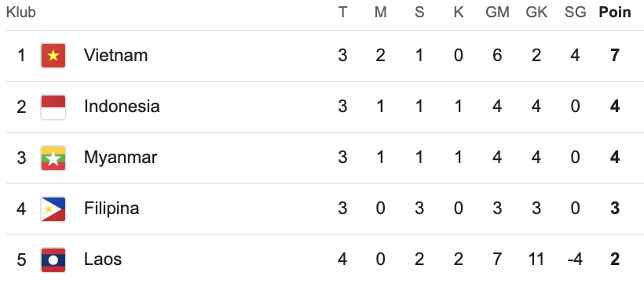Click rank number 2 beside Indonesia
Screen dimensions: 644x287
pos(21,107)
